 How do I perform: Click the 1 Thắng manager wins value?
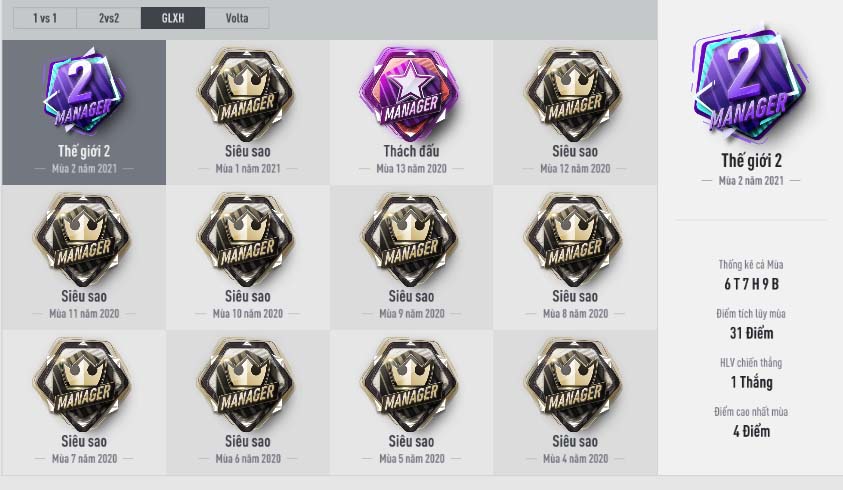click(751, 382)
